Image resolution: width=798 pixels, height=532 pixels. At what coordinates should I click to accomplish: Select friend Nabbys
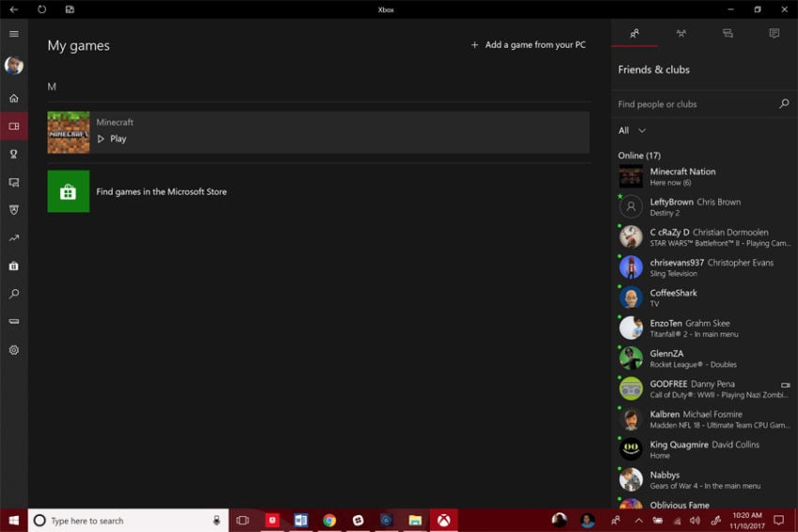(704, 479)
